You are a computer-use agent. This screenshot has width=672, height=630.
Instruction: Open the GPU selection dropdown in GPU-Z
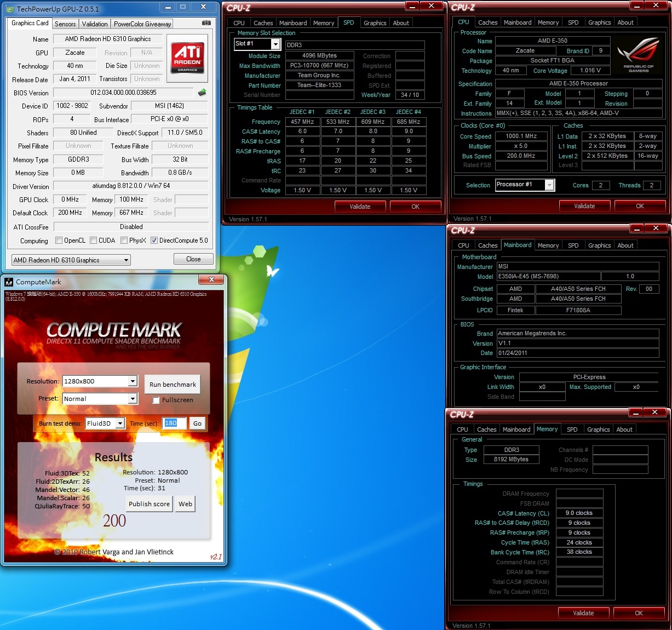(x=71, y=260)
